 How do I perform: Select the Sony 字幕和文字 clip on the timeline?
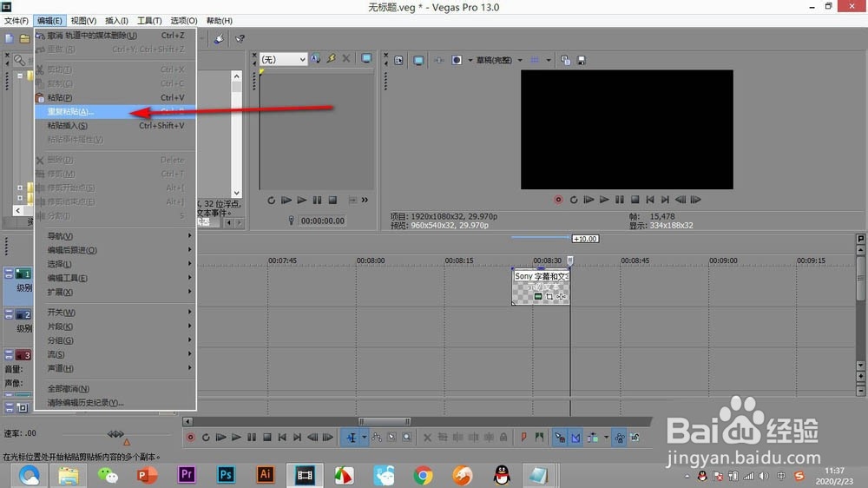click(x=540, y=287)
